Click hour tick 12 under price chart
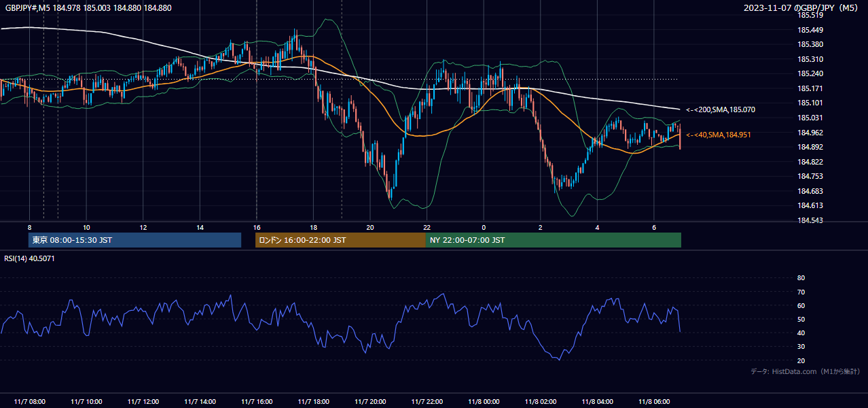The height and width of the screenshot is (408, 868). click(x=143, y=227)
